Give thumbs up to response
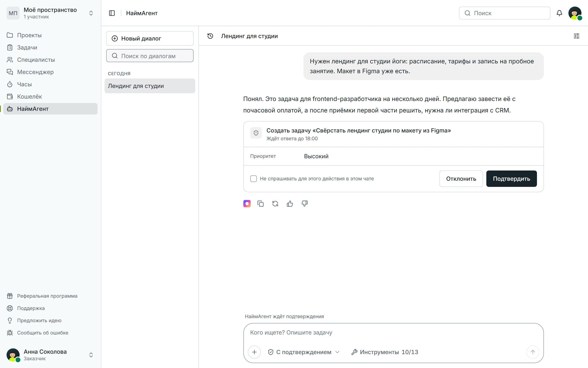This screenshot has width=588, height=368. click(290, 204)
